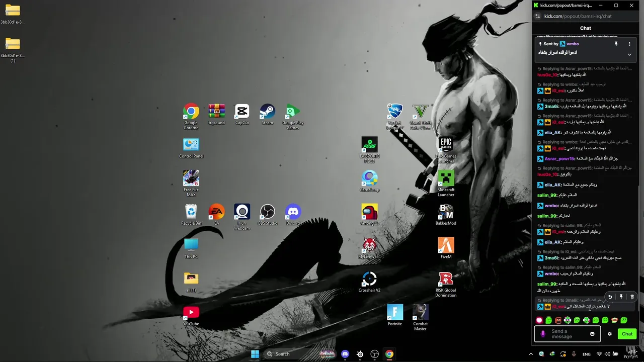Open volume control in system tray

[x=607, y=354]
